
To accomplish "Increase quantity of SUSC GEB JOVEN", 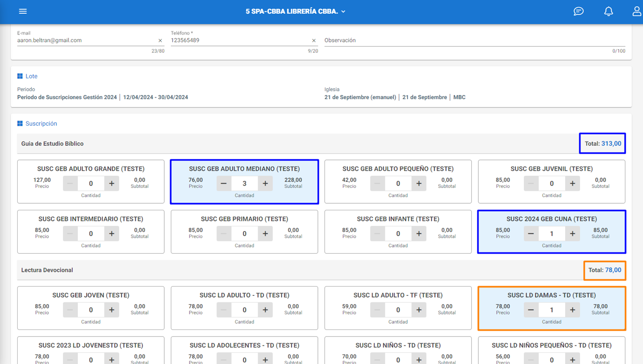I will click(x=112, y=310).
